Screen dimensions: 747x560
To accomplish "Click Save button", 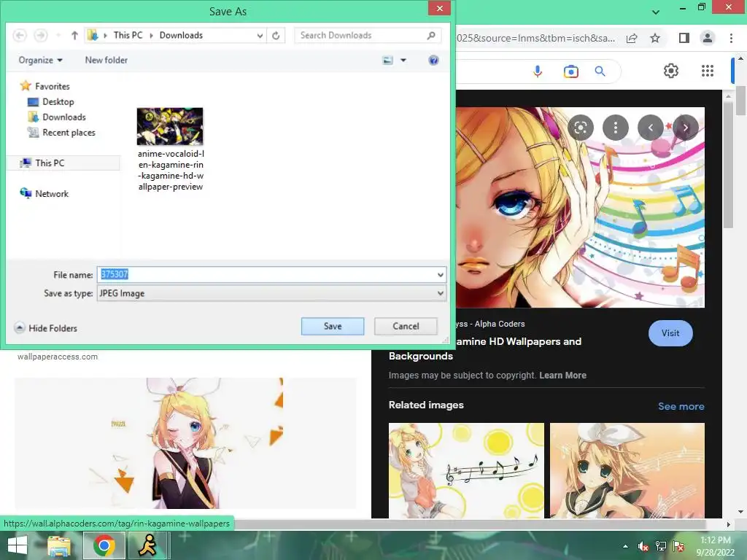I will [x=333, y=326].
